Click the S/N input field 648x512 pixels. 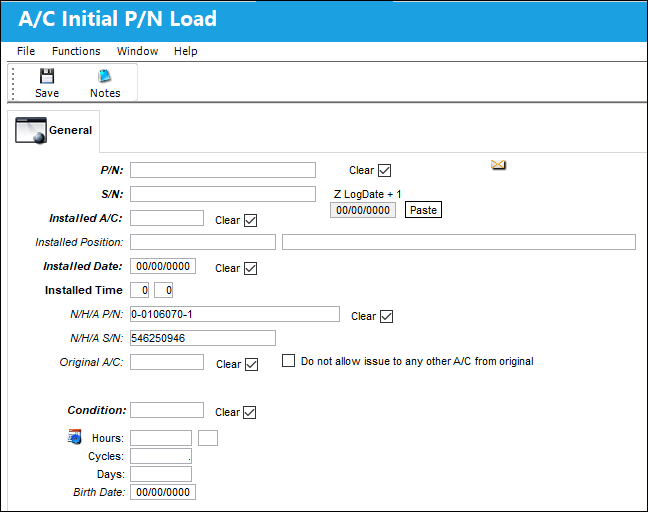(223, 194)
